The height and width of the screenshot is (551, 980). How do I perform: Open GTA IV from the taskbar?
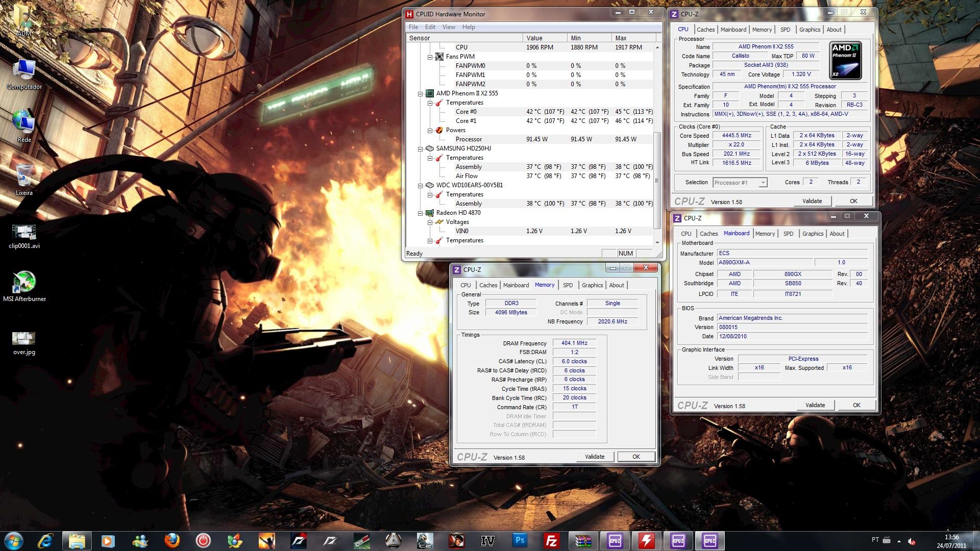(x=488, y=541)
